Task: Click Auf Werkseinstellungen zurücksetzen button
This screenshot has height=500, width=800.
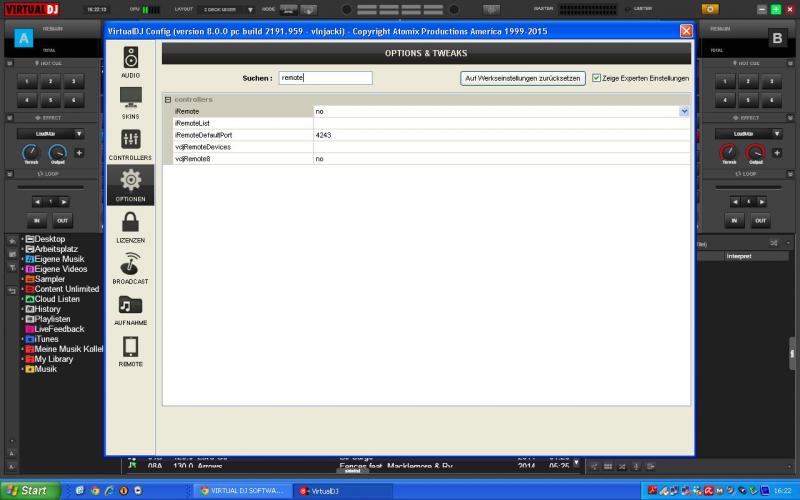Action: 522,78
